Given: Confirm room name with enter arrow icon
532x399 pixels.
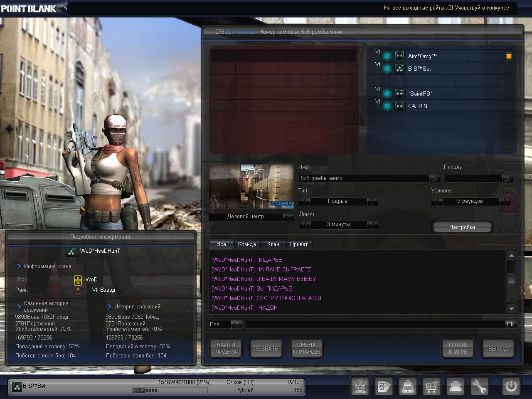Looking at the screenshot, I should pyautogui.click(x=435, y=178).
